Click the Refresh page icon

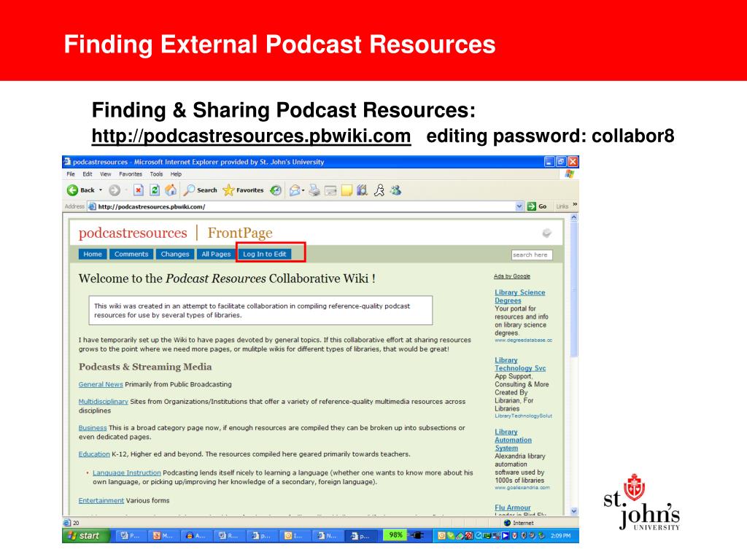point(155,190)
